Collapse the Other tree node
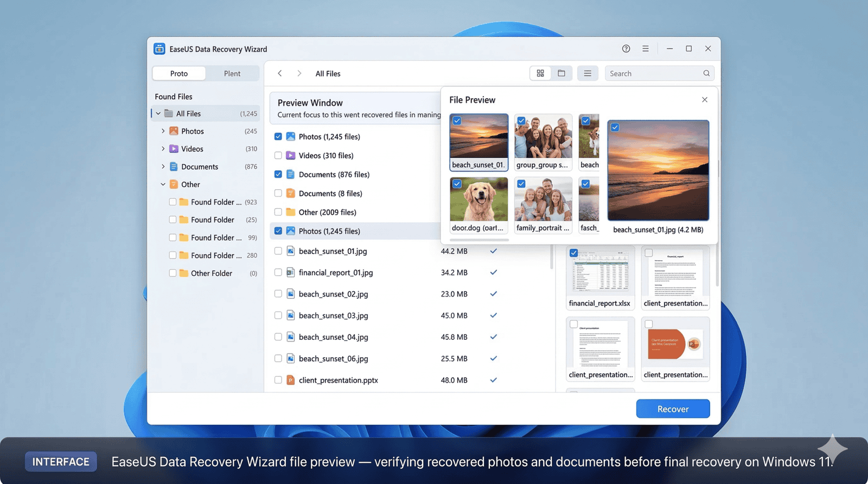The height and width of the screenshot is (484, 868). coord(163,184)
